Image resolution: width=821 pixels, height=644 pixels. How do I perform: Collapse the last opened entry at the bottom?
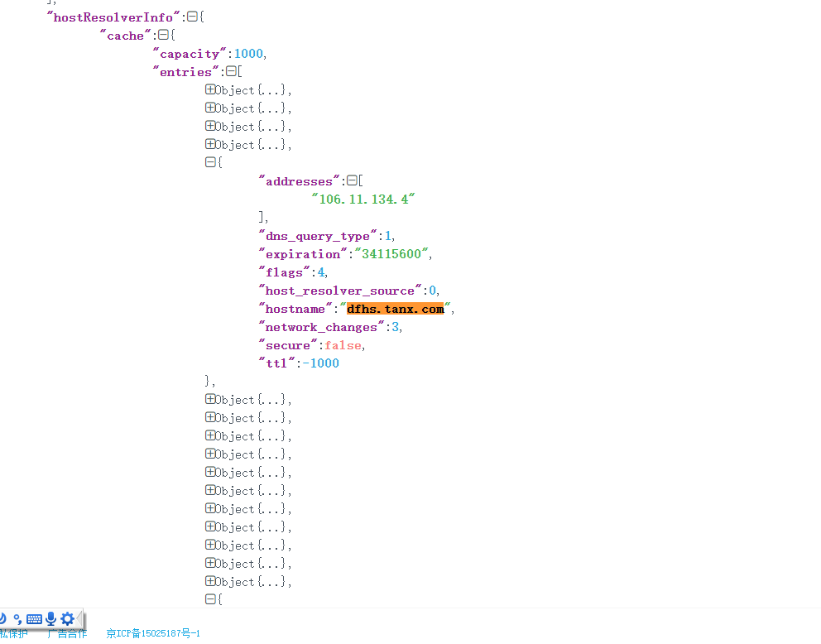tap(210, 599)
